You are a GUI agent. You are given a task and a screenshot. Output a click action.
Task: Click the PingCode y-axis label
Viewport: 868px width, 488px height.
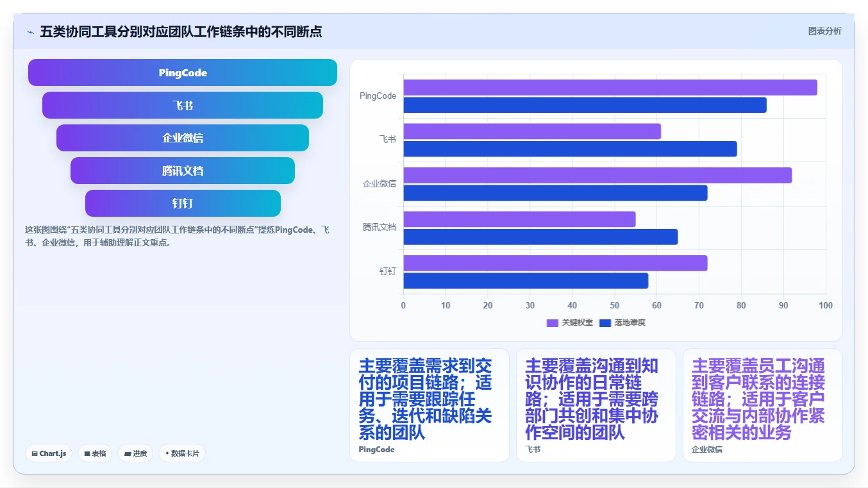378,96
